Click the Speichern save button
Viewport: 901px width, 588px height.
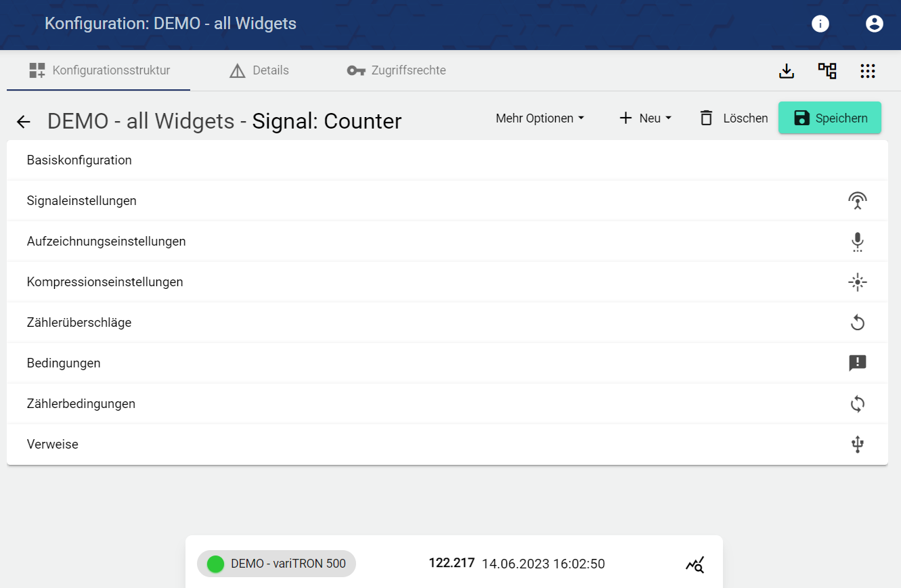pyautogui.click(x=829, y=118)
